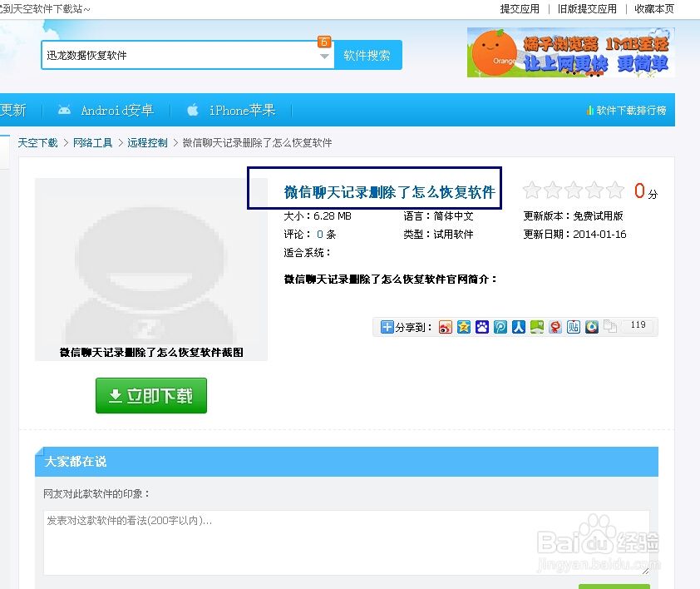700x589 pixels.
Task: Share to QQ Zone star icon
Action: (x=463, y=327)
